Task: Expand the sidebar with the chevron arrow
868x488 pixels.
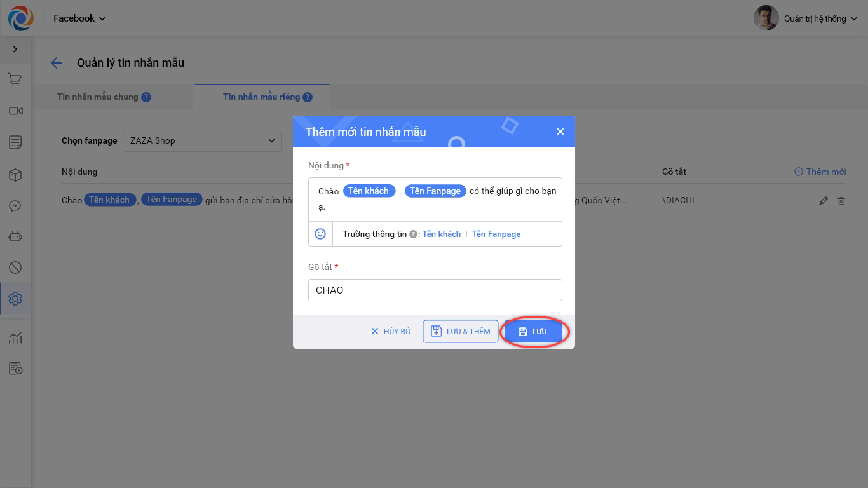Action: click(x=15, y=50)
